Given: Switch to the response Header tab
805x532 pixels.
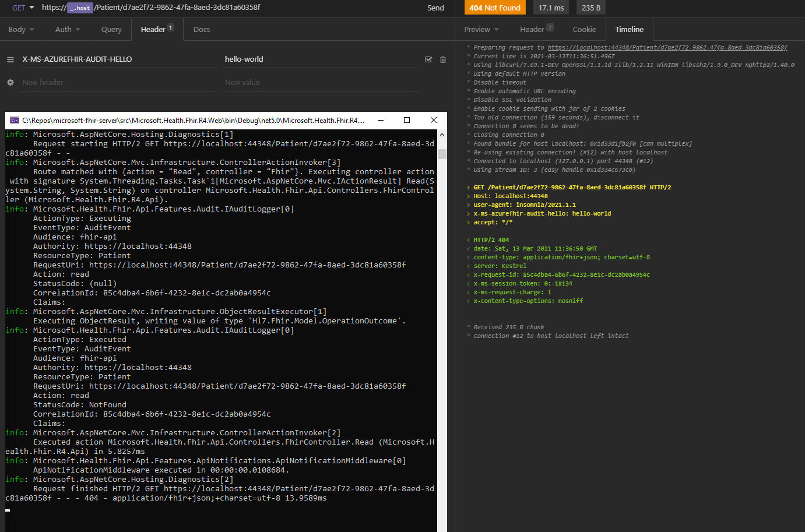Looking at the screenshot, I should (532, 29).
